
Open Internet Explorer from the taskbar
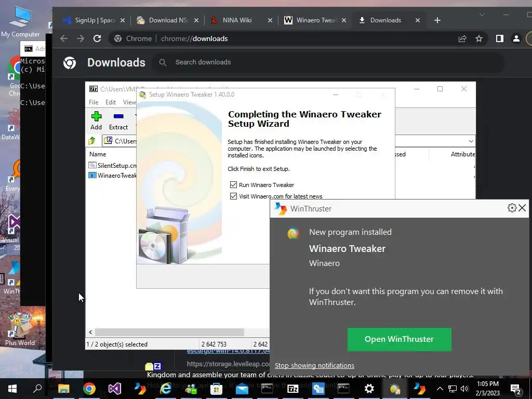(x=166, y=389)
